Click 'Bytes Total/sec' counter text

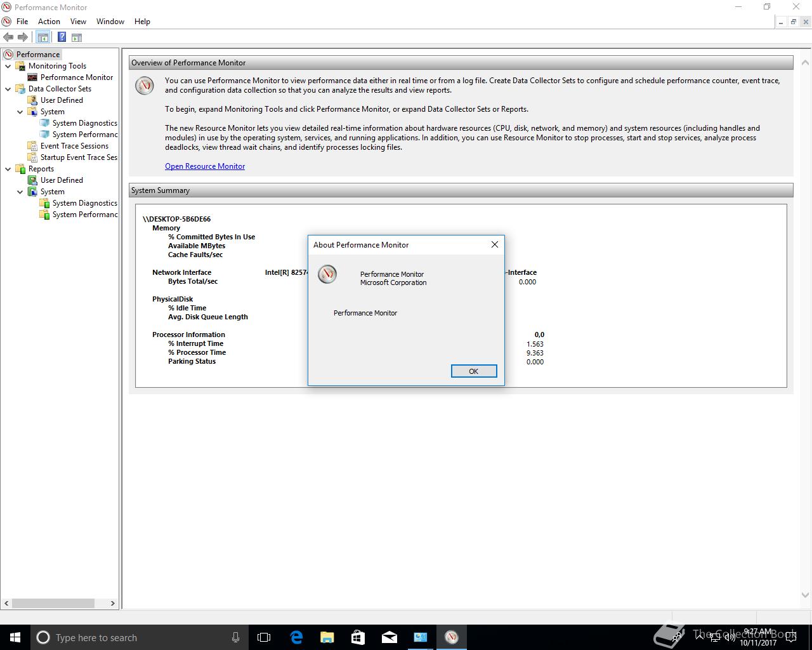(193, 281)
